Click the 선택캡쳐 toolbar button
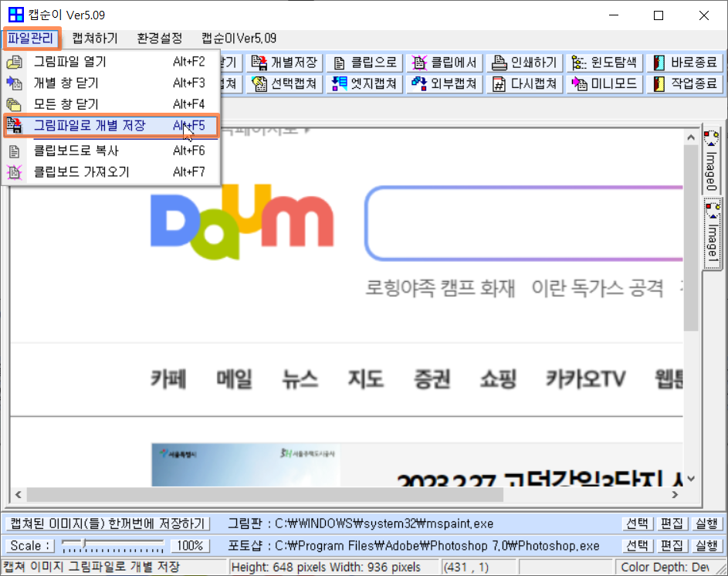The image size is (728, 576). tap(284, 83)
